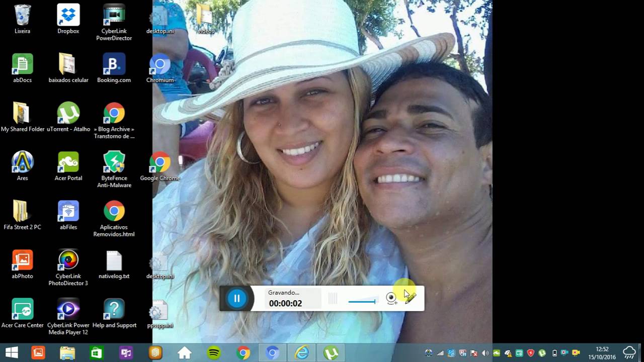
Task: Open abPhoto from the taskbar
Action: pos(38,353)
